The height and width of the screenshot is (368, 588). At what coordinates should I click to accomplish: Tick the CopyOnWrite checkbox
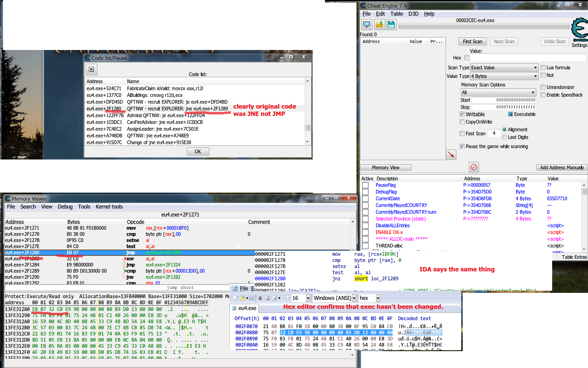point(462,122)
